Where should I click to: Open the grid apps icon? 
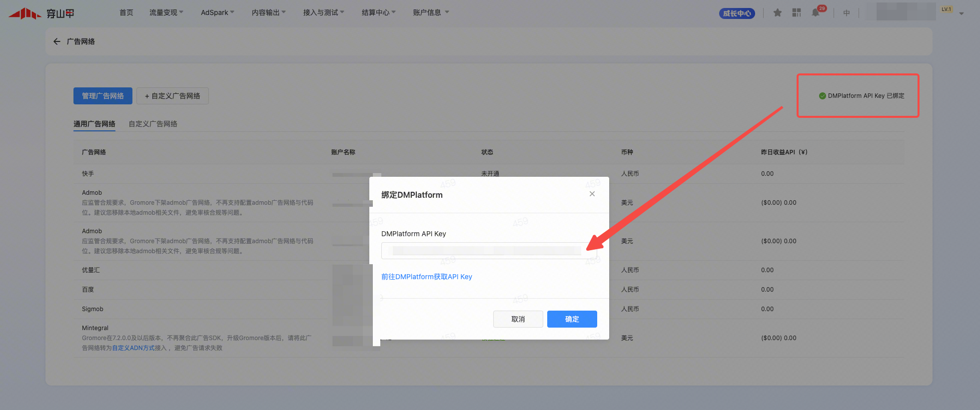coord(797,13)
